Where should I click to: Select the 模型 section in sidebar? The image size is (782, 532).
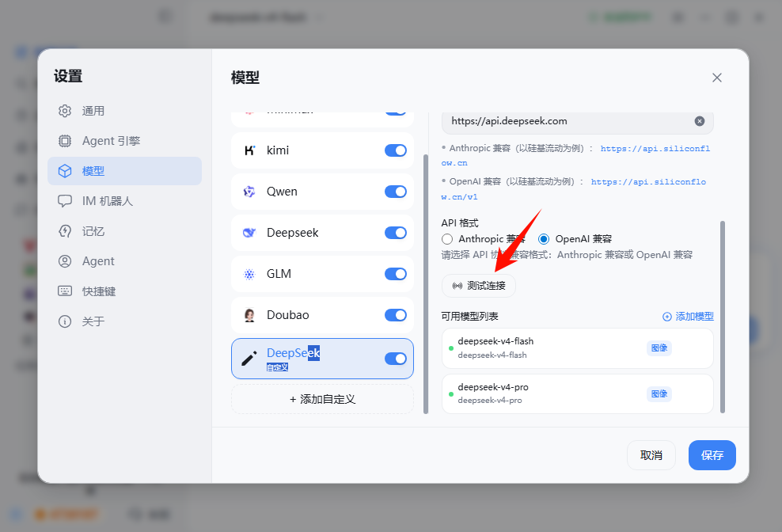click(124, 171)
